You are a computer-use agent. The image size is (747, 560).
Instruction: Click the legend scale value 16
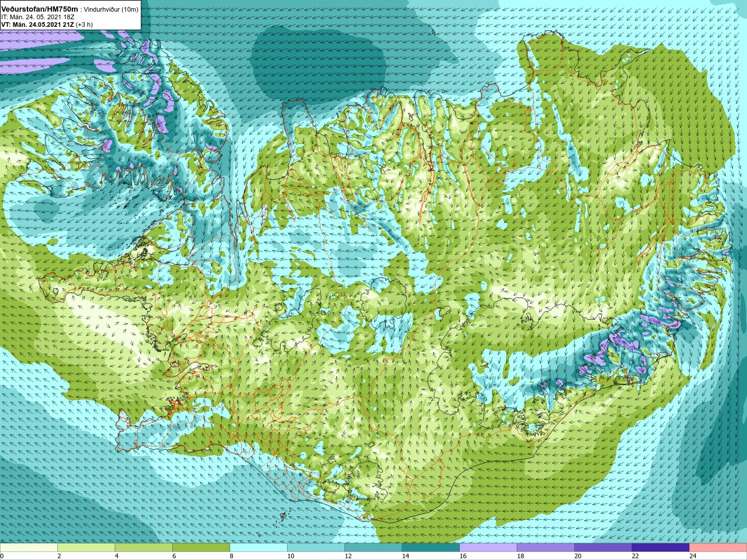pos(463,556)
